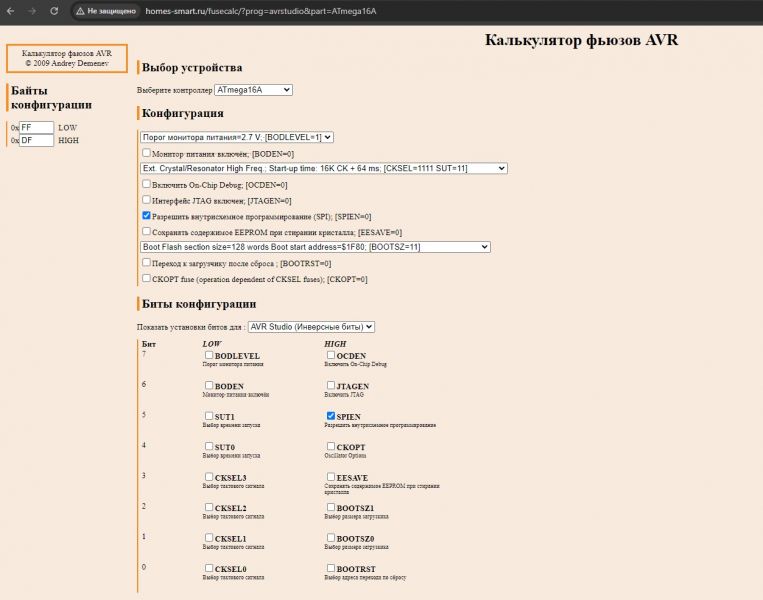Image resolution: width=763 pixels, height=600 pixels.
Task: Click the LOW byte field showing FF
Action: pyautogui.click(x=36, y=127)
